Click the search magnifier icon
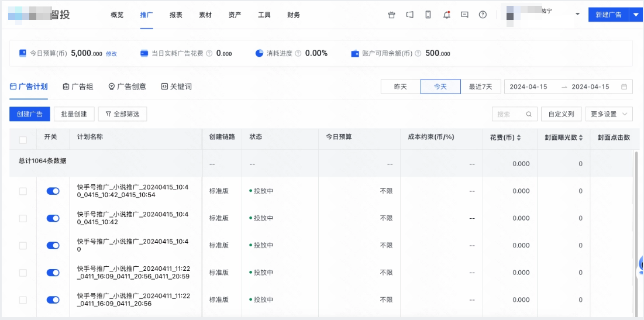 click(x=529, y=114)
